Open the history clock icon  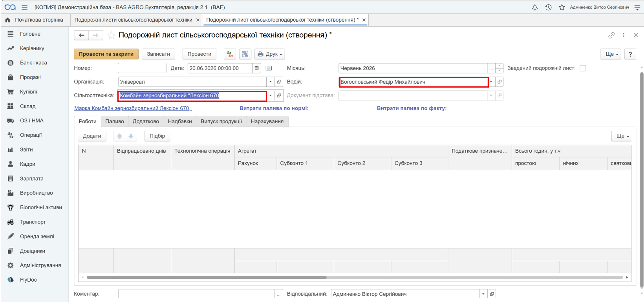click(549, 7)
